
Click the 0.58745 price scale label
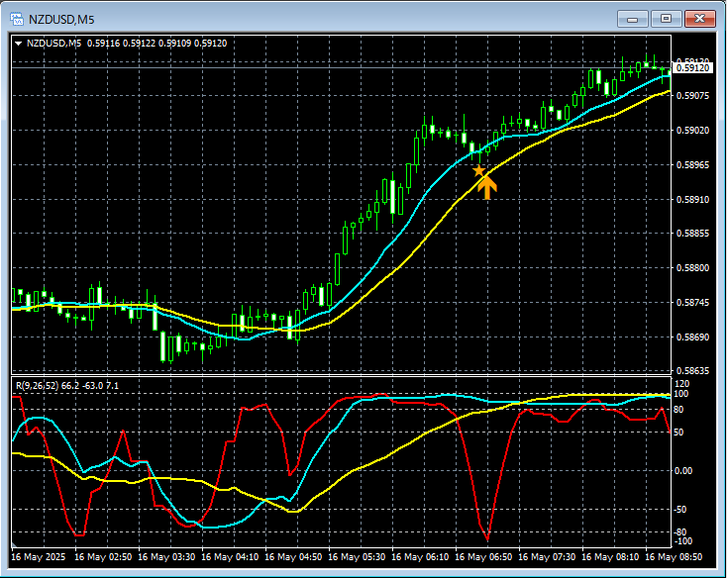point(692,303)
